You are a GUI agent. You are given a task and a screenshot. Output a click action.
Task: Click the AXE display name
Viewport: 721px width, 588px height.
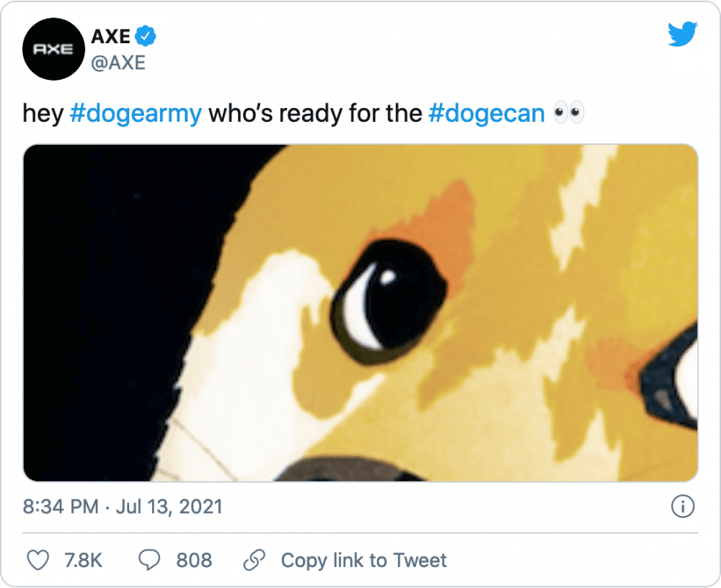pyautogui.click(x=110, y=36)
